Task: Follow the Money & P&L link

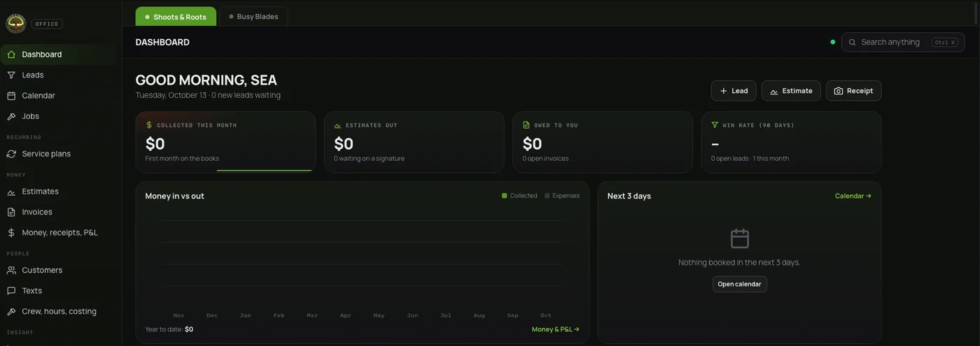Action: click(556, 329)
